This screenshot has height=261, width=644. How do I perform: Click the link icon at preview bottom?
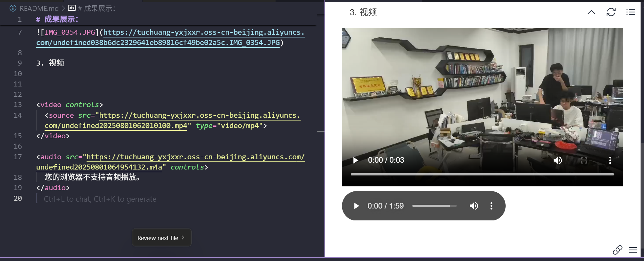(617, 250)
